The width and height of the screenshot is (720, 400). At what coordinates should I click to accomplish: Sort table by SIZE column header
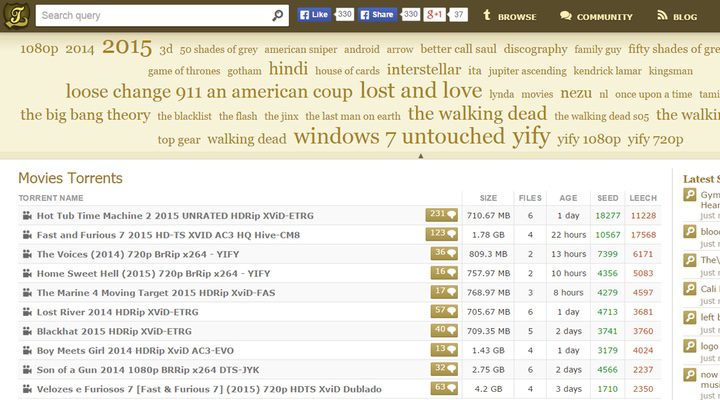click(488, 198)
